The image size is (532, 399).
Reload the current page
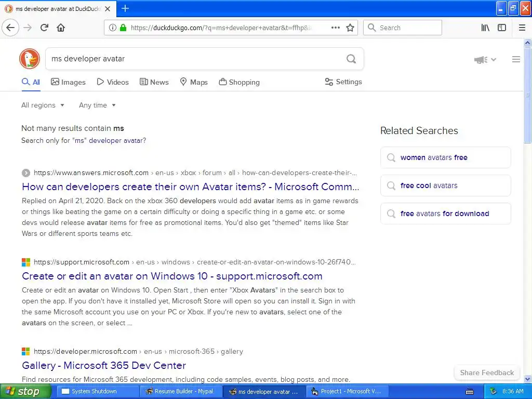[x=44, y=28]
